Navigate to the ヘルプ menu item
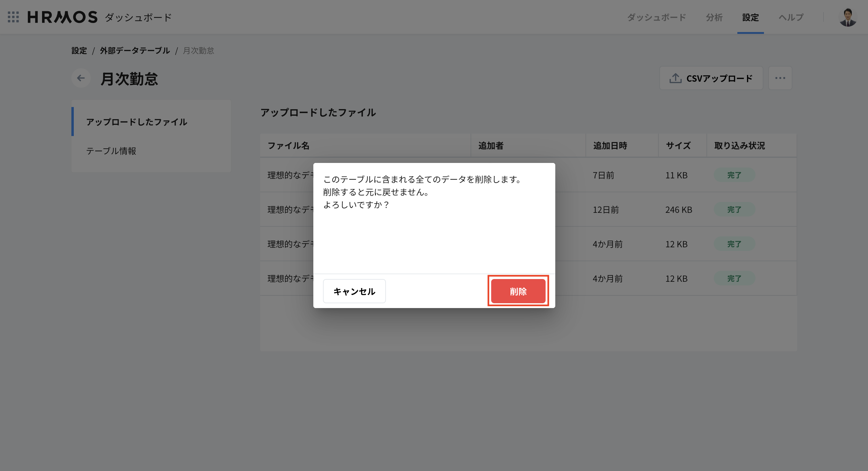Screen dimensions: 868x471 (791, 17)
